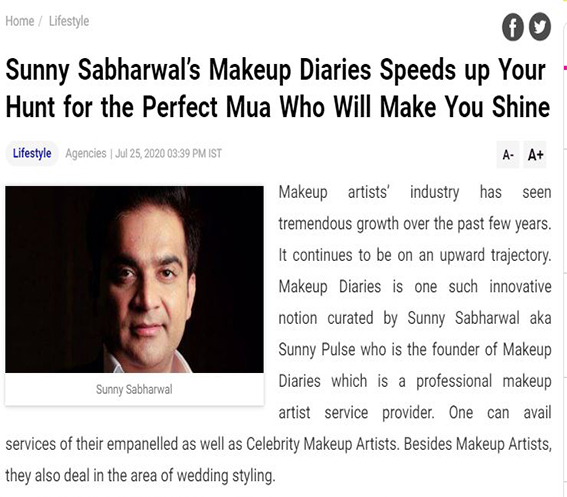Go to Home in breadcrumb
This screenshot has width=567, height=497.
20,21
